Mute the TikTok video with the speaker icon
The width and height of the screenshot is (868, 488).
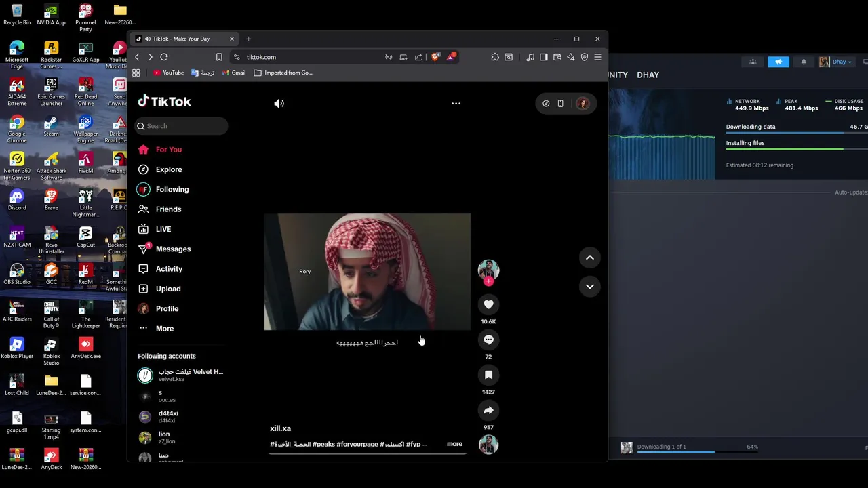coord(279,104)
